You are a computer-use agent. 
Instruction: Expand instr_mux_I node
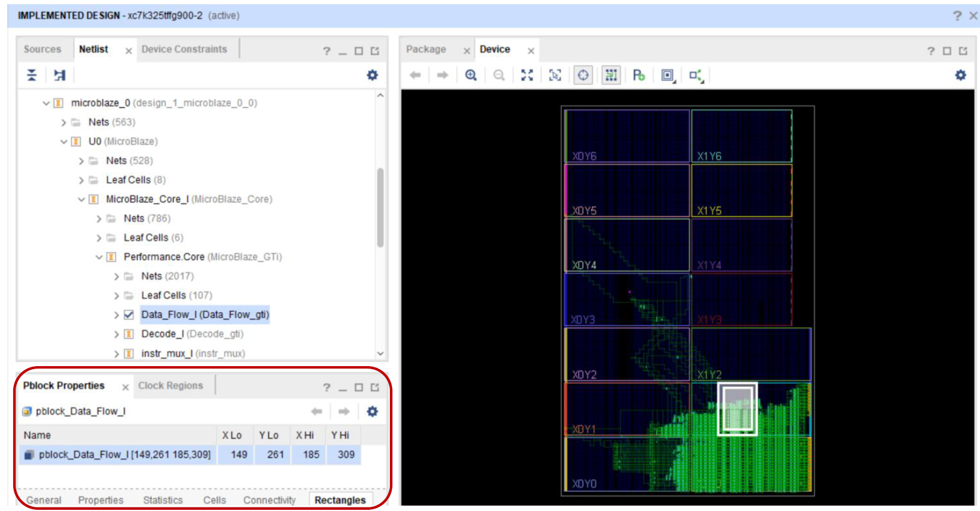pos(117,353)
